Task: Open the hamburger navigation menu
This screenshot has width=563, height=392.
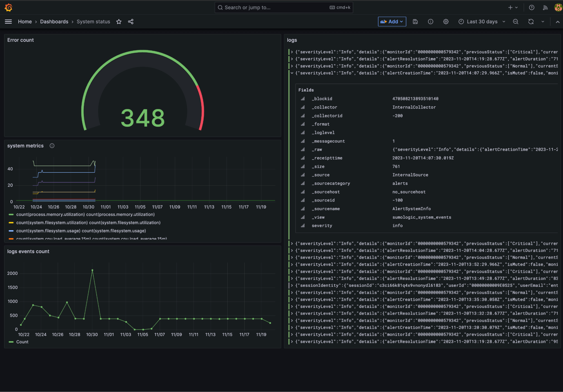Action: pos(8,21)
